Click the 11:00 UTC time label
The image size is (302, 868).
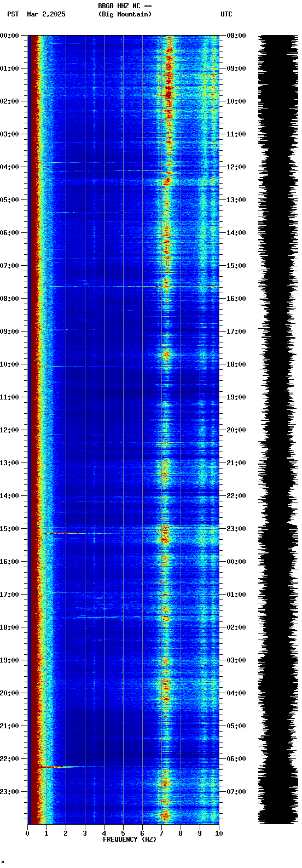[236, 134]
